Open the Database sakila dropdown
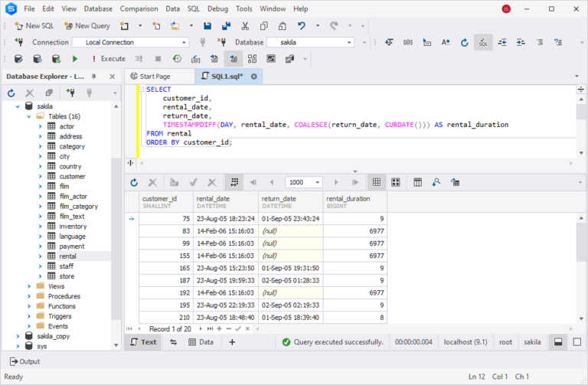The image size is (588, 385). coord(349,42)
